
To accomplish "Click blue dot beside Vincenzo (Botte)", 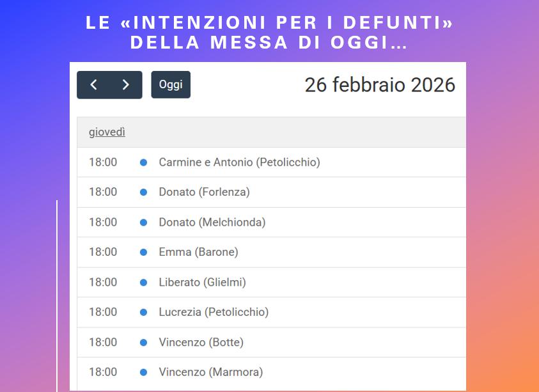I will [x=143, y=342].
